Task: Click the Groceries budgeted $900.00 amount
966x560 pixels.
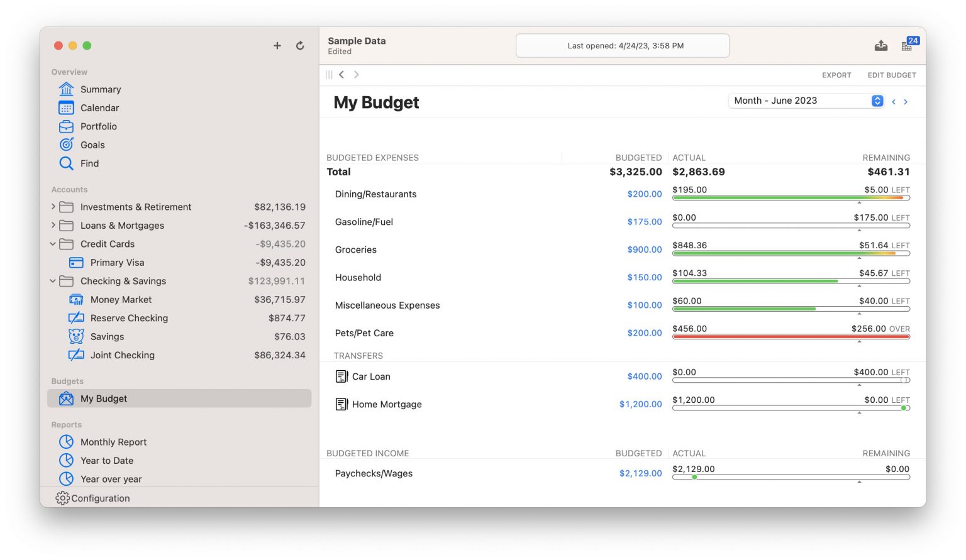Action: click(644, 250)
